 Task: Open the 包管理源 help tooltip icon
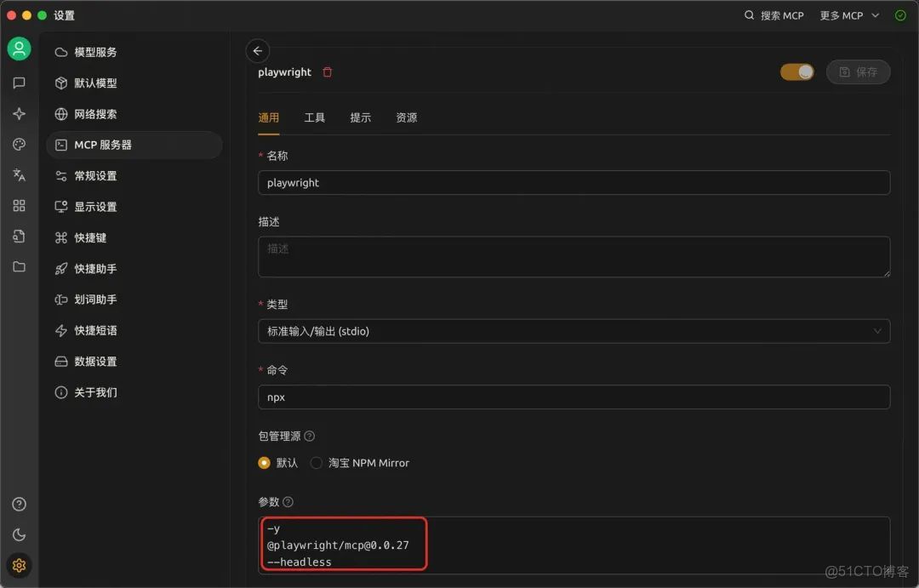(x=309, y=436)
